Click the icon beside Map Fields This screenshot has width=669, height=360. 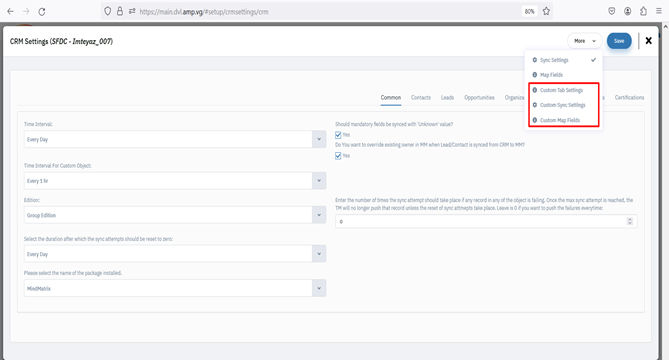[535, 75]
